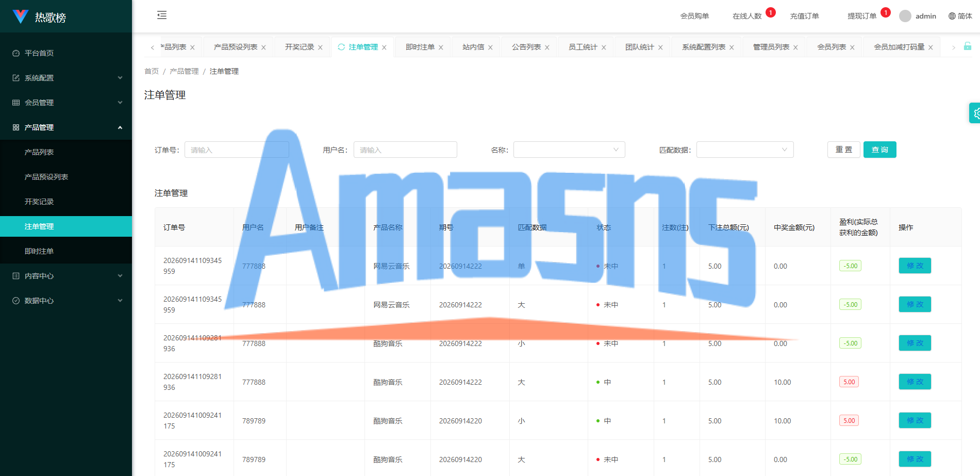Click the globe language icon
Viewport: 980px width, 476px height.
point(952,16)
